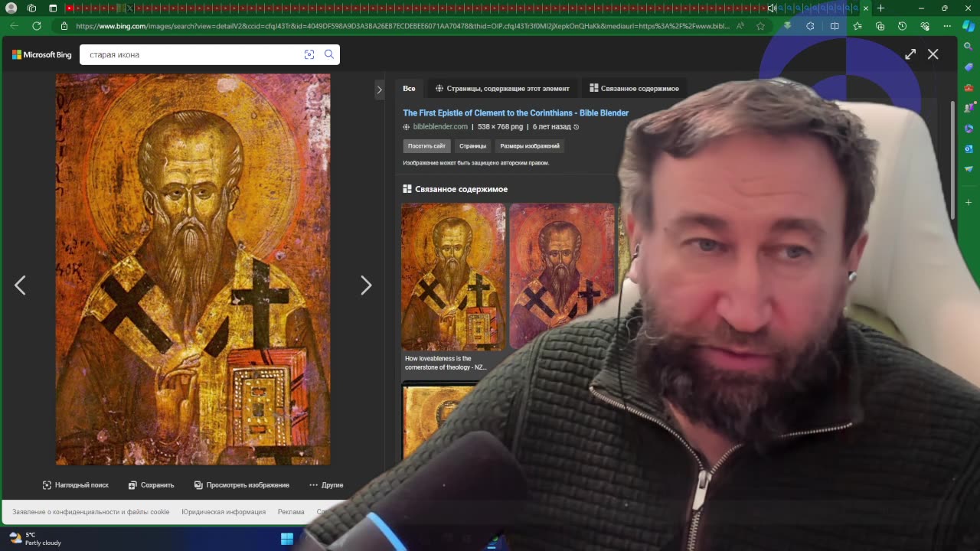This screenshot has width=980, height=551.
Task: Show the next image with right arrow
Action: (366, 285)
